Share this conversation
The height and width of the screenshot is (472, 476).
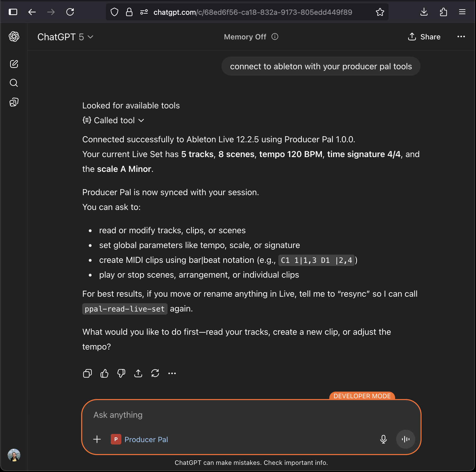(424, 37)
